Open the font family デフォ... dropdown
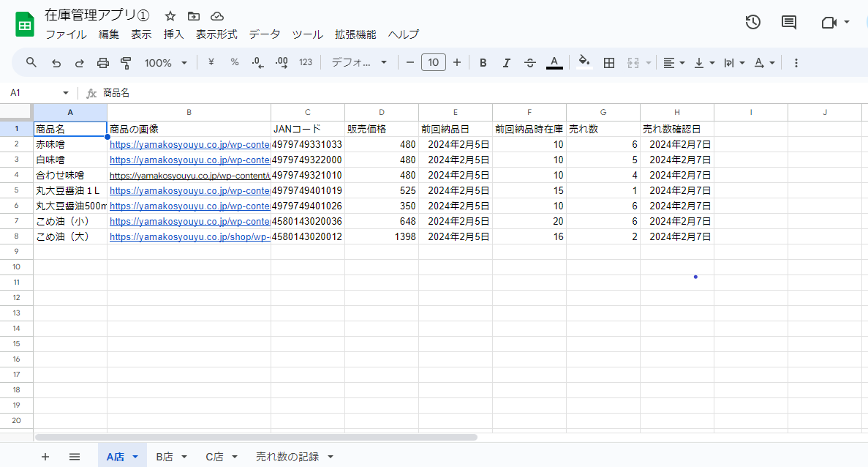 [x=359, y=63]
